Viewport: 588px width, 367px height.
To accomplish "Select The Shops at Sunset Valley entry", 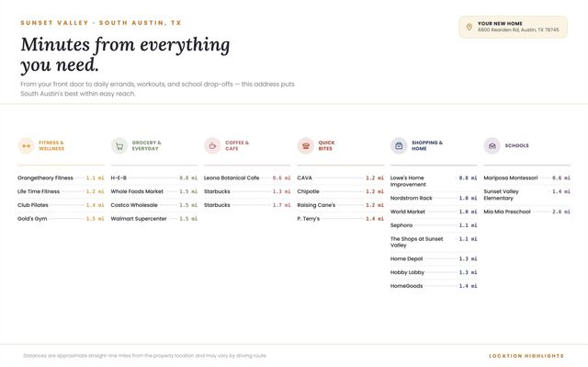I will click(x=434, y=242).
